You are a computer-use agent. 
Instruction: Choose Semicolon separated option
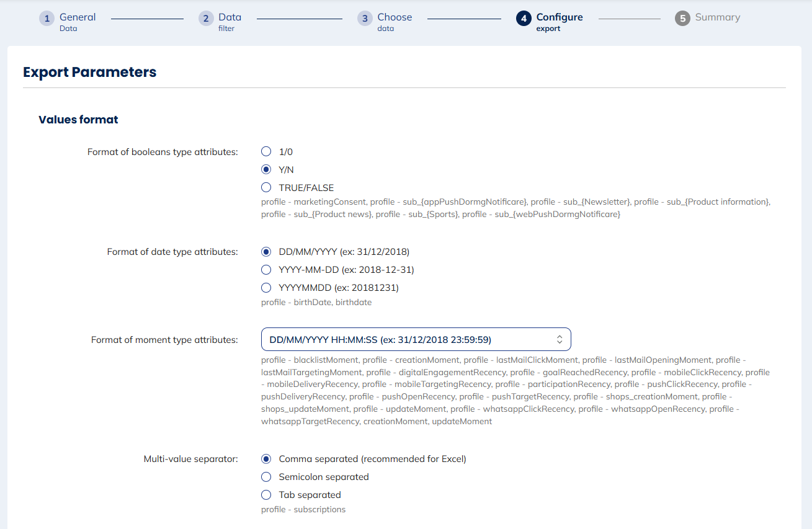pyautogui.click(x=266, y=477)
